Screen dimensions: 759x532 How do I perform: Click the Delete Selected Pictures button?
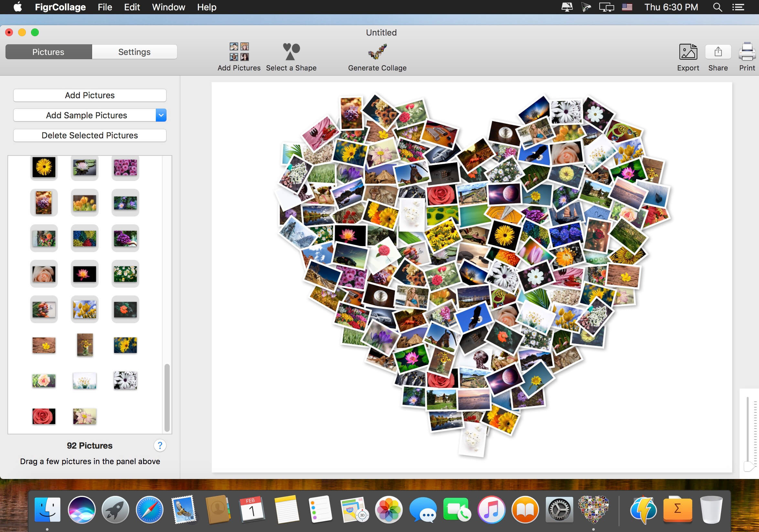90,135
